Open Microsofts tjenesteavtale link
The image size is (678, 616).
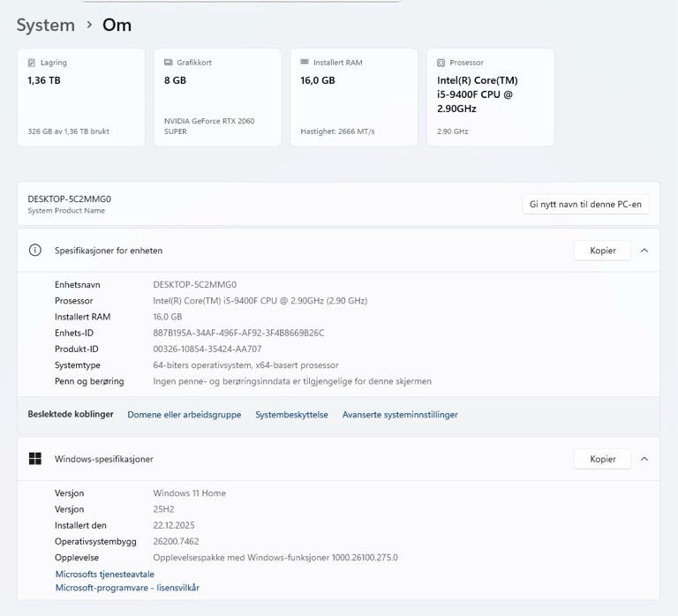[x=104, y=575]
